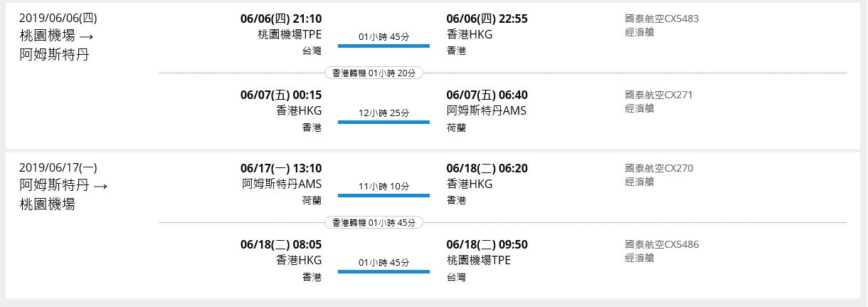Screen dimensions: 868x307
Task: Click the CX270 flight number label
Action: (x=659, y=169)
